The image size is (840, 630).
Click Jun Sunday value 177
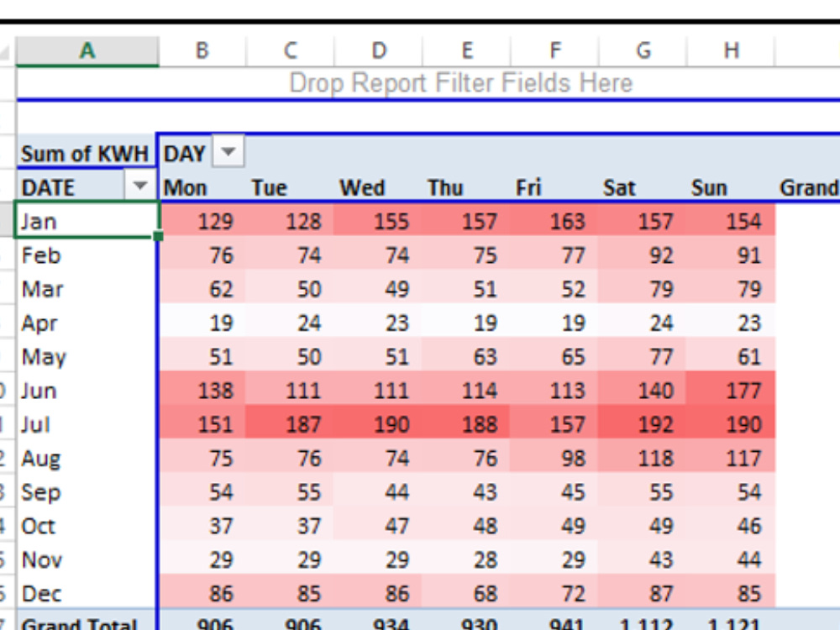tap(730, 391)
